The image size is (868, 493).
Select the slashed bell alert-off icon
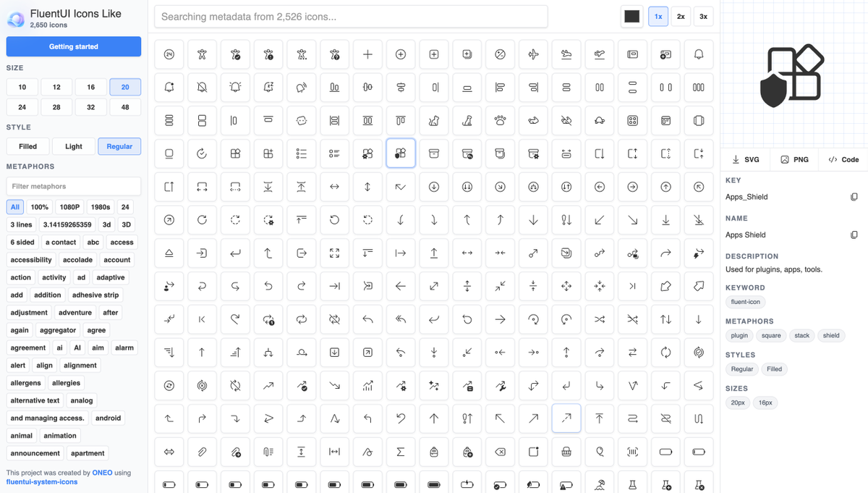[x=202, y=87]
